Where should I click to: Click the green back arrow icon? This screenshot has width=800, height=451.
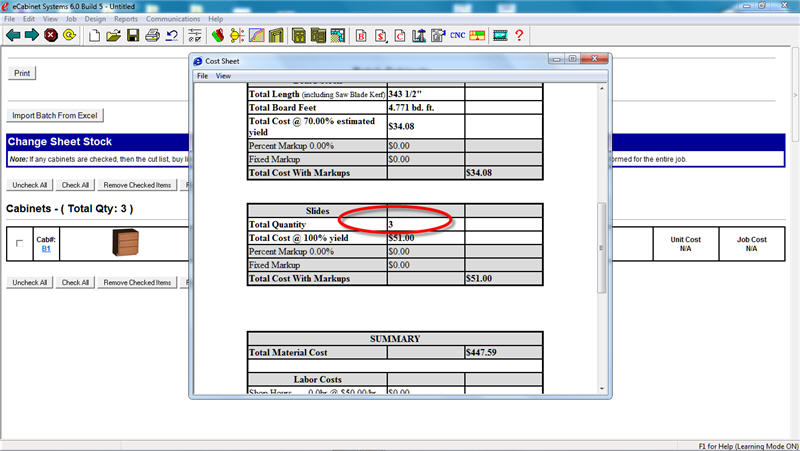(x=13, y=35)
